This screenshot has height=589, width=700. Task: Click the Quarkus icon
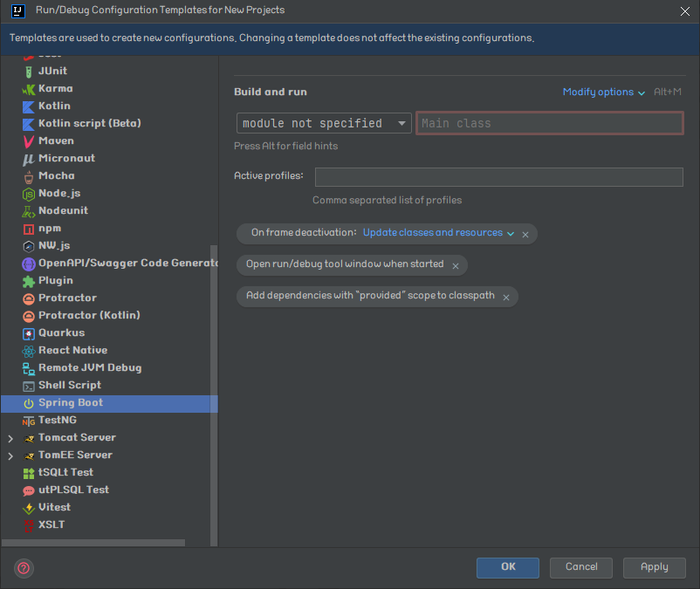(x=29, y=333)
